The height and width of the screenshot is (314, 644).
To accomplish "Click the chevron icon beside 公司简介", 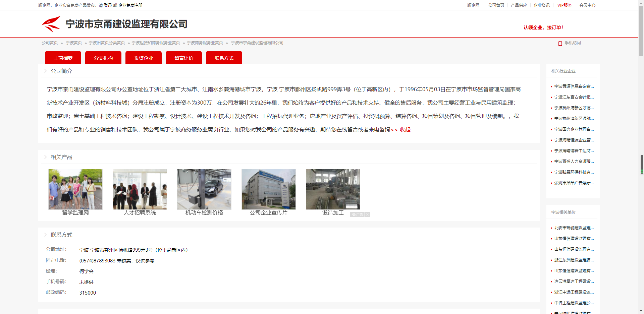I will 46,71.
